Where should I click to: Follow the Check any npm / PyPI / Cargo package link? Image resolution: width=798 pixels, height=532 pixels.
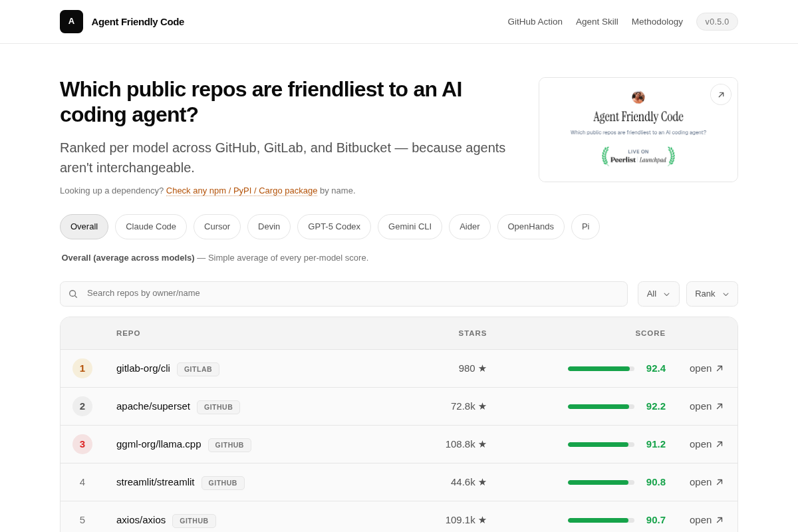pyautogui.click(x=241, y=191)
